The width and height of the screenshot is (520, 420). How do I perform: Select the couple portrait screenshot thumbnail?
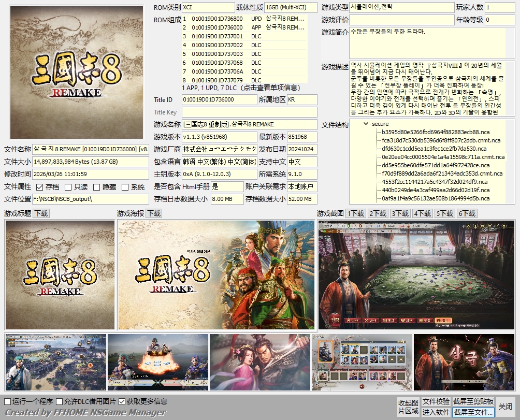[x=259, y=362]
